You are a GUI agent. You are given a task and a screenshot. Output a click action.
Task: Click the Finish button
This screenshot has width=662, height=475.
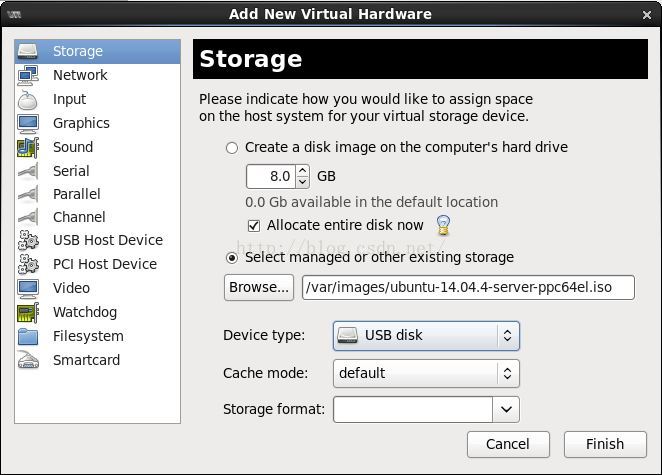[x=605, y=444]
